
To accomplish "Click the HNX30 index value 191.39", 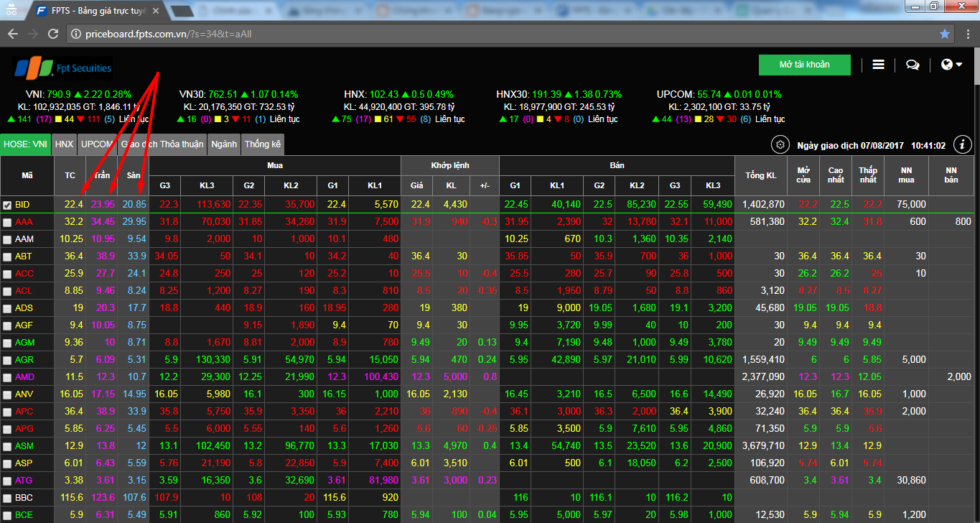I will coord(548,94).
